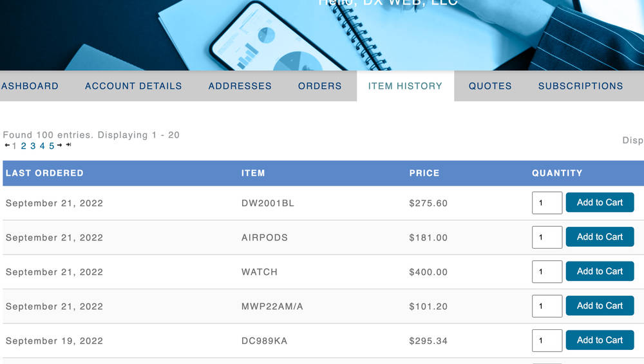
Task: Switch to the Orders tab
Action: (319, 86)
